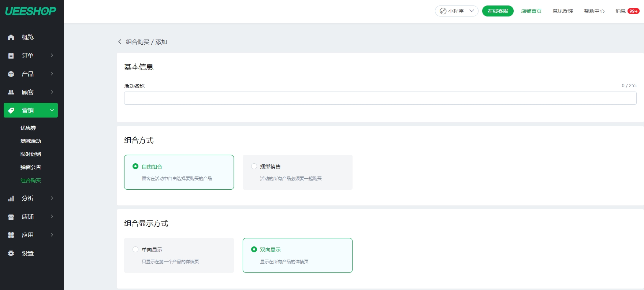Expand the 应用 menu chevron

(x=52, y=235)
